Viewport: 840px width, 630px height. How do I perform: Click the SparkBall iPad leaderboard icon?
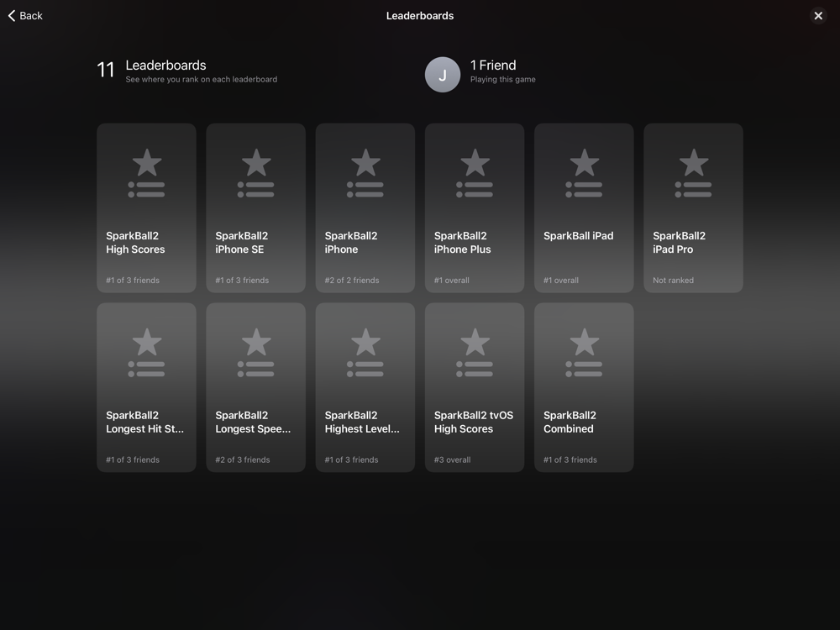pos(584,173)
